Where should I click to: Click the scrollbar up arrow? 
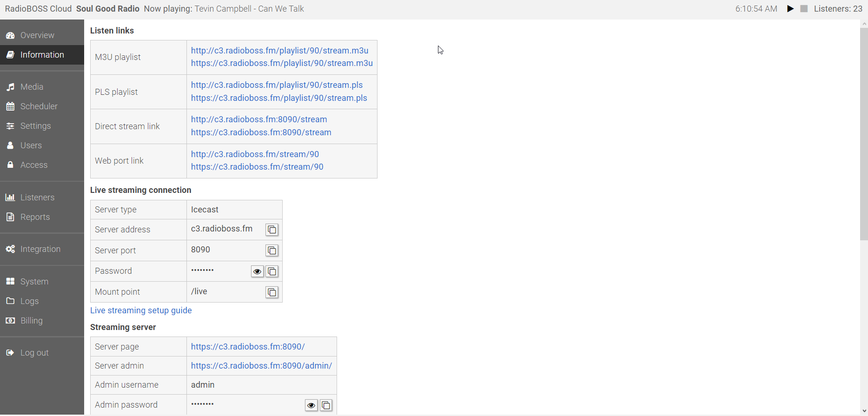864,23
